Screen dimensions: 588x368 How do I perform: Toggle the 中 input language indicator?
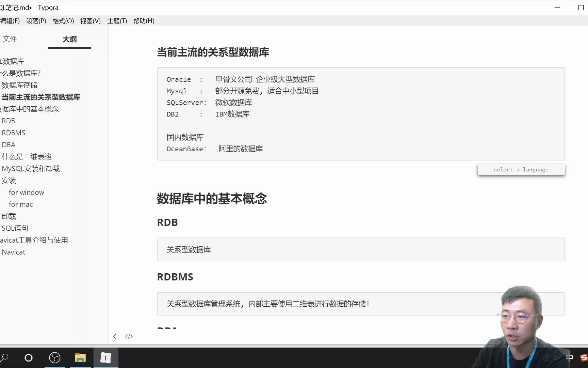pos(569,358)
